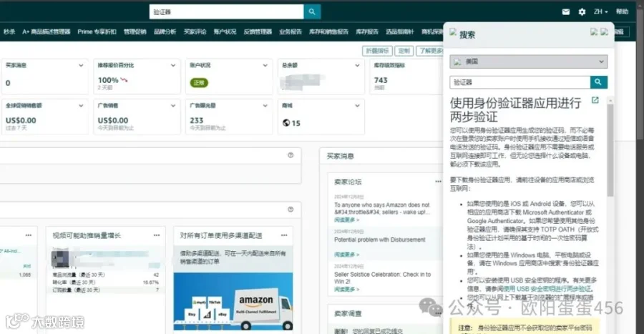
Task: Expand the 广告曝光量 metric card
Action: [x=265, y=105]
